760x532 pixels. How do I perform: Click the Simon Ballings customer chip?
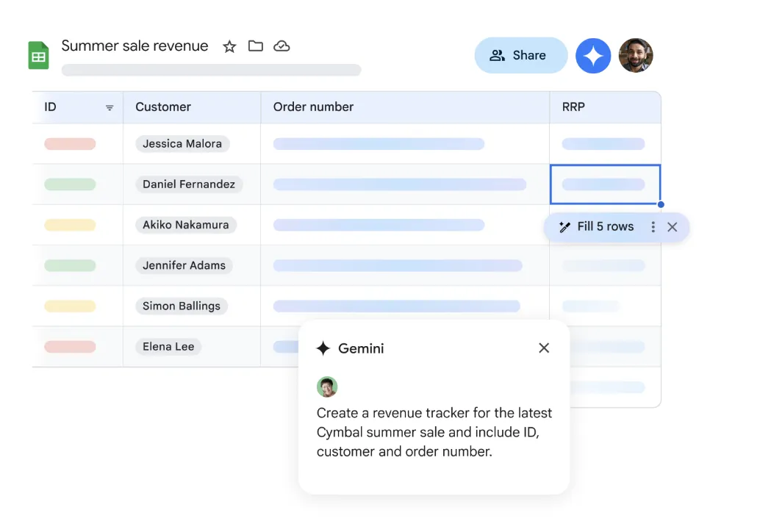click(x=182, y=306)
